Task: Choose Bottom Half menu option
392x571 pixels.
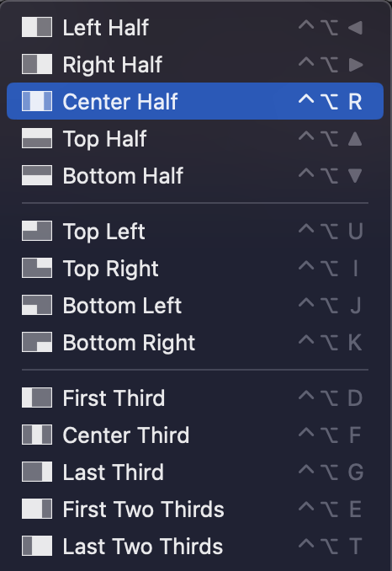Action: click(195, 175)
